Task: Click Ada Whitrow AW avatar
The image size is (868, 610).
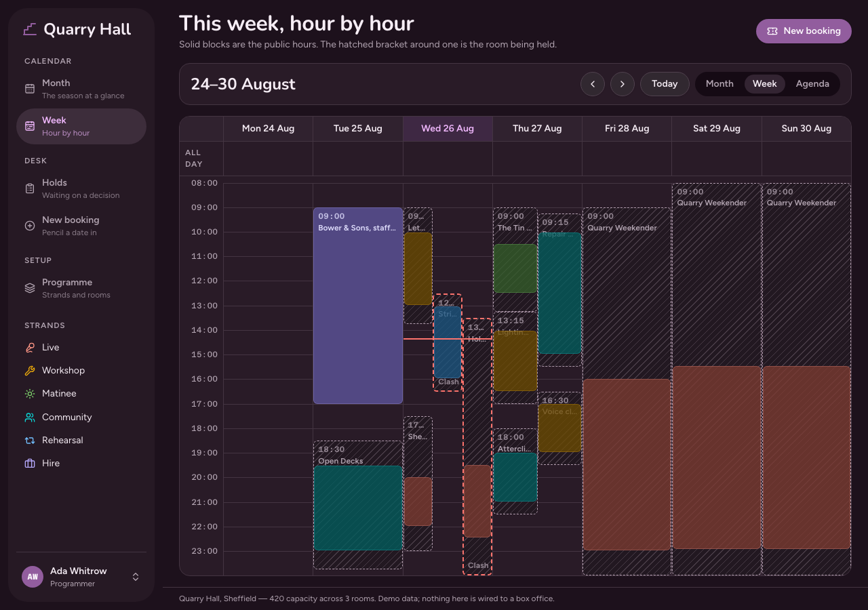Action: coord(33,577)
